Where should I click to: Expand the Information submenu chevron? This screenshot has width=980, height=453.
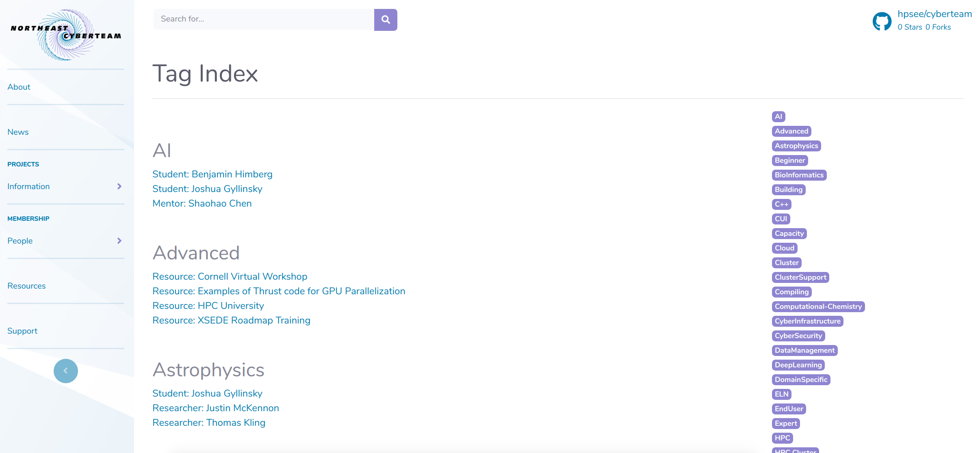click(119, 186)
